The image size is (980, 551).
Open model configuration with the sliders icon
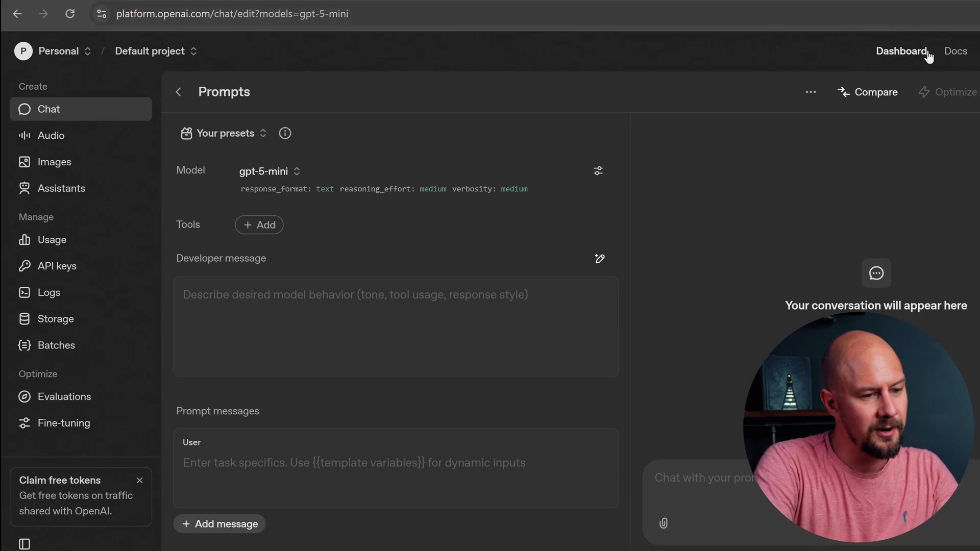(598, 171)
